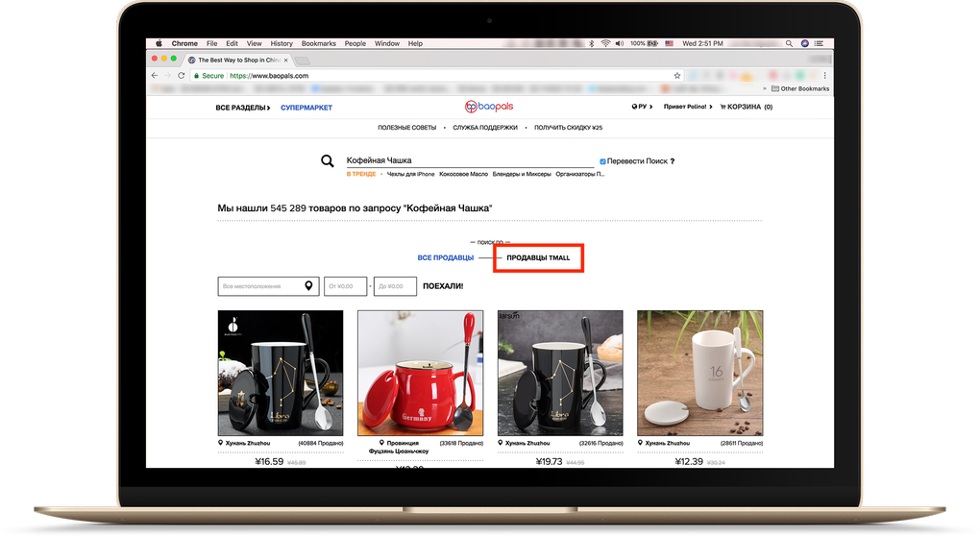
Task: Open Notification Center list icon
Action: click(819, 44)
